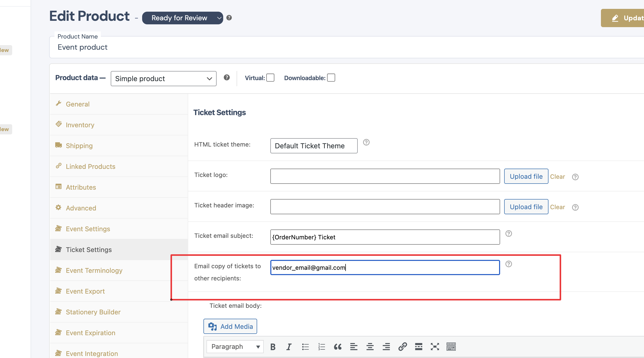Apply blockquote formatting
Image resolution: width=644 pixels, height=358 pixels.
(x=338, y=347)
